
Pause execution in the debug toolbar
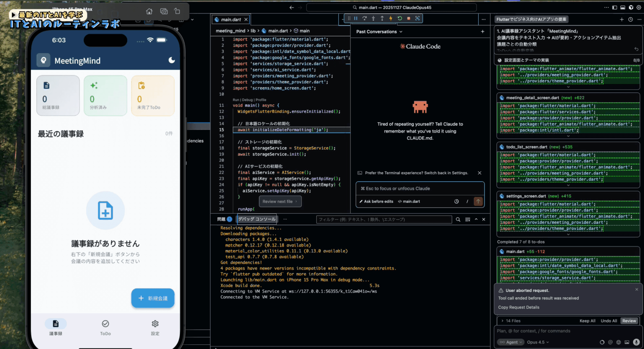356,18
